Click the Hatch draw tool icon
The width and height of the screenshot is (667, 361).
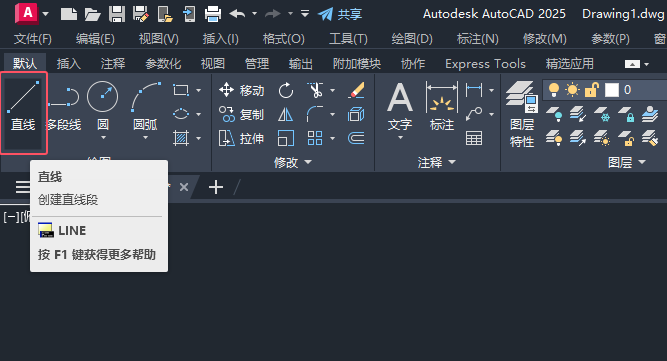coord(181,138)
